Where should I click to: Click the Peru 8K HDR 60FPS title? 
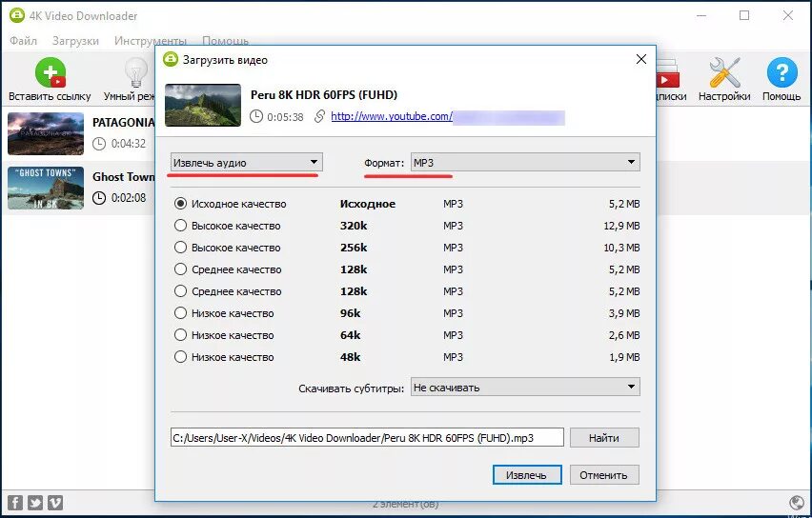click(324, 94)
